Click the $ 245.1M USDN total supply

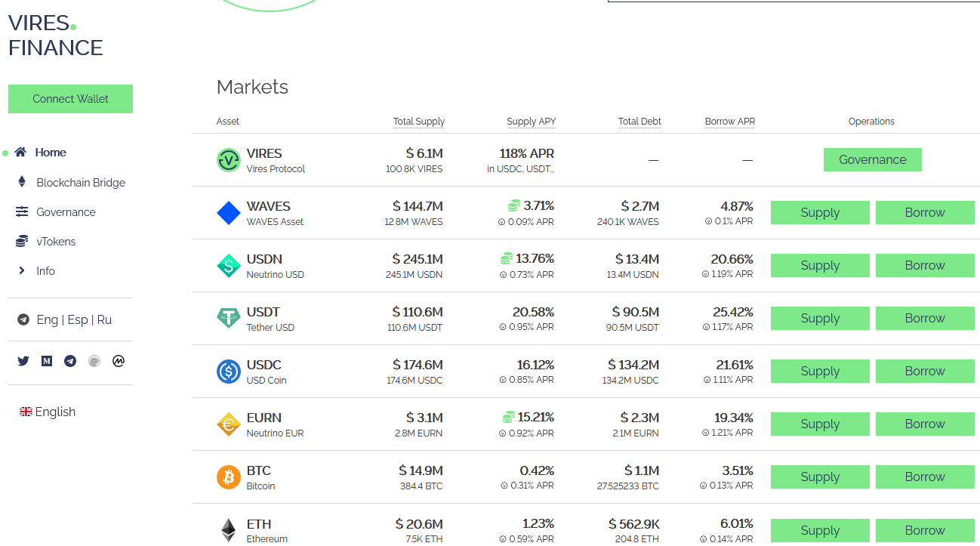418,259
